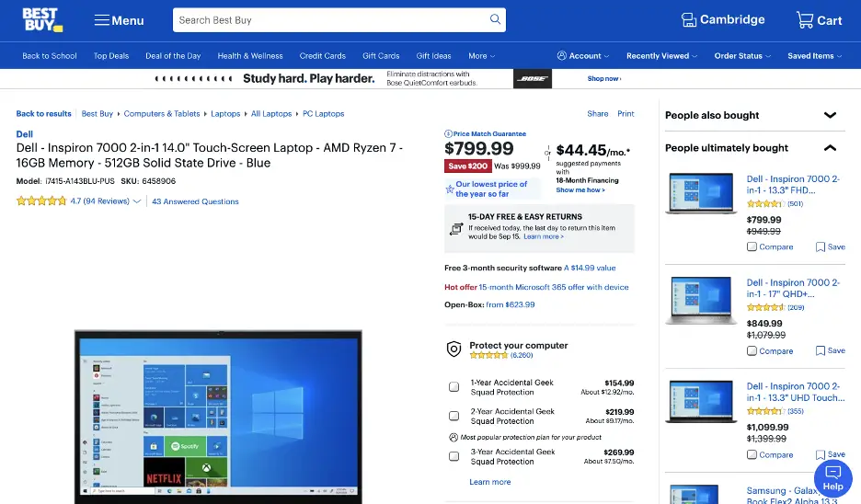861x504 pixels.
Task: Click lowest price of year star icon
Action: (450, 189)
